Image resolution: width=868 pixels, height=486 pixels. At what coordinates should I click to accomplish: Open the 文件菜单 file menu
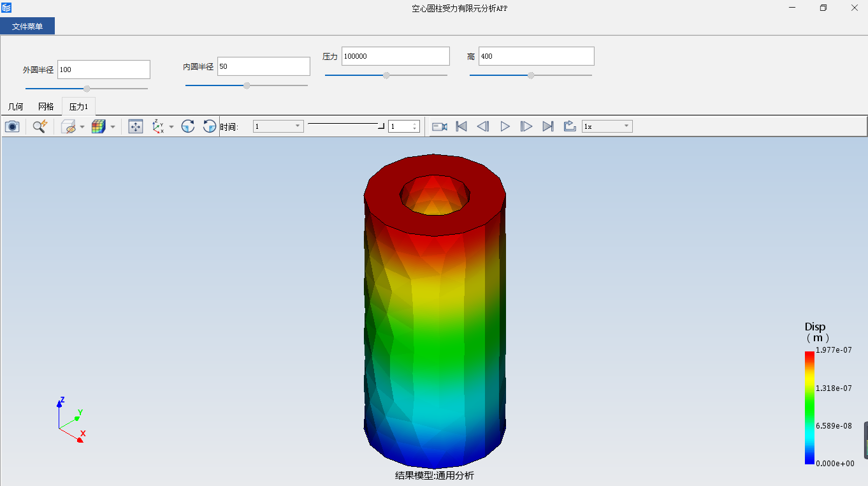pyautogui.click(x=27, y=26)
